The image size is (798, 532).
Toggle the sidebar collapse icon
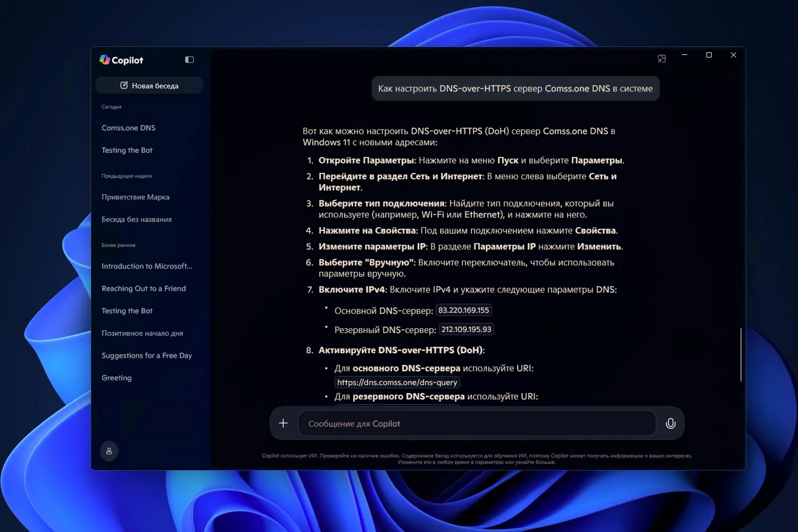click(x=189, y=60)
